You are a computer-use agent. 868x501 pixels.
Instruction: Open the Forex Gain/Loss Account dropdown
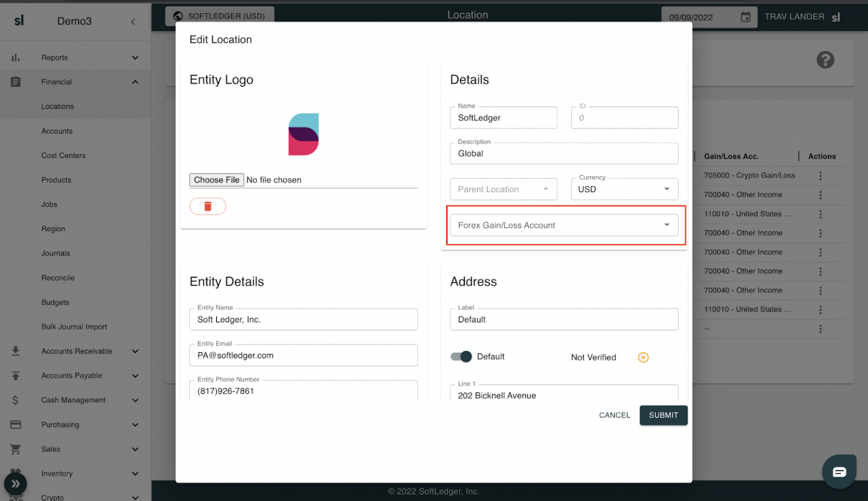[x=563, y=225]
